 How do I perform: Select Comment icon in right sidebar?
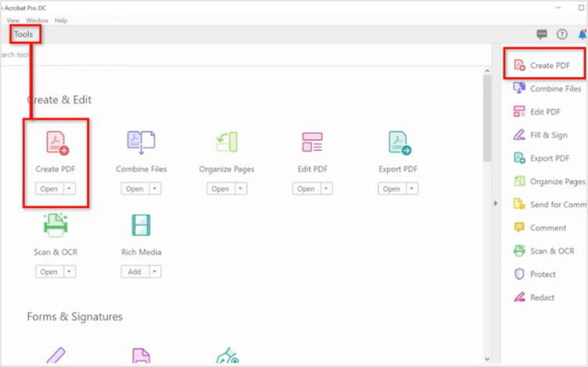[519, 227]
